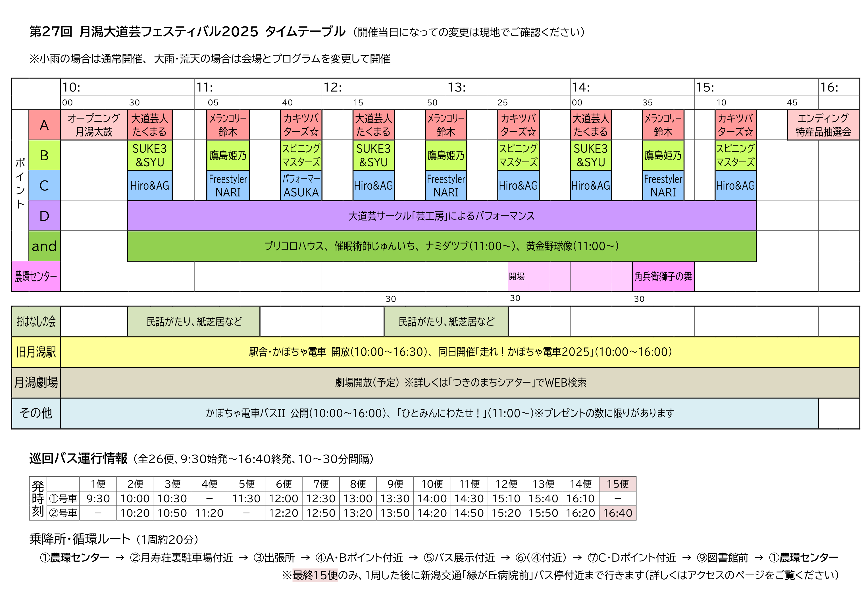Image resolution: width=868 pixels, height=614 pixels.
Task: Click the '12便' column header
Action: [x=507, y=484]
